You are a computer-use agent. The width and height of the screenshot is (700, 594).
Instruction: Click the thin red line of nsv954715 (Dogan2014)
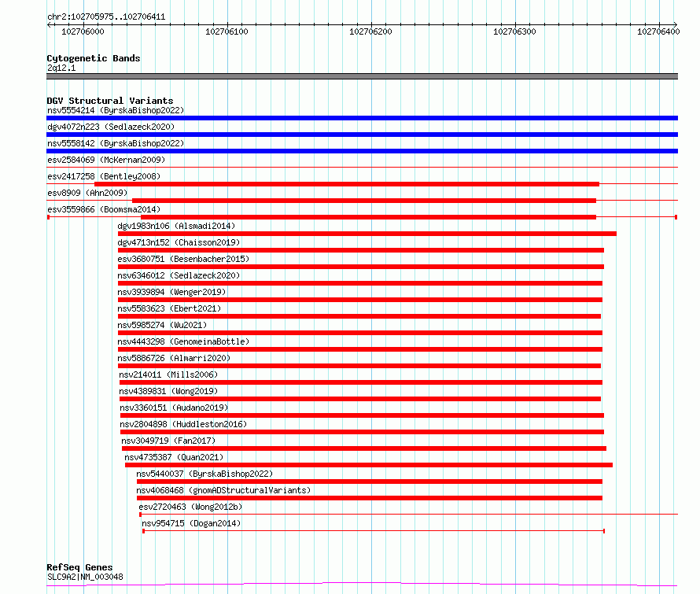coord(374,531)
